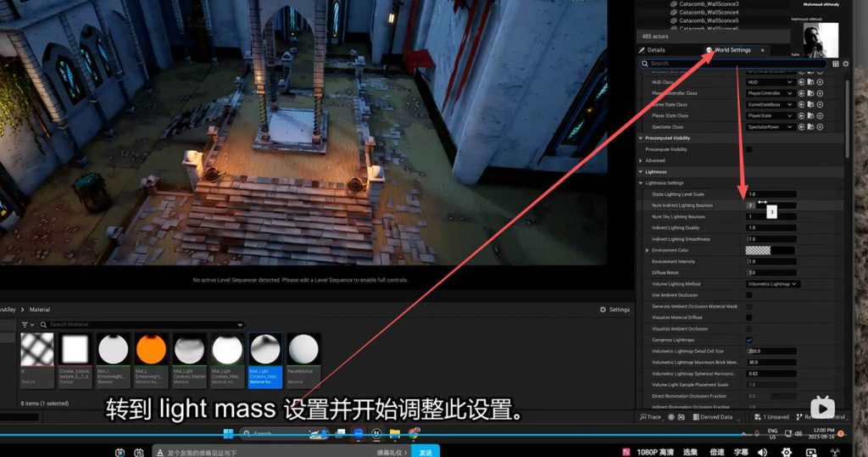
Task: Open the content browser filter icon
Action: pyautogui.click(x=25, y=325)
